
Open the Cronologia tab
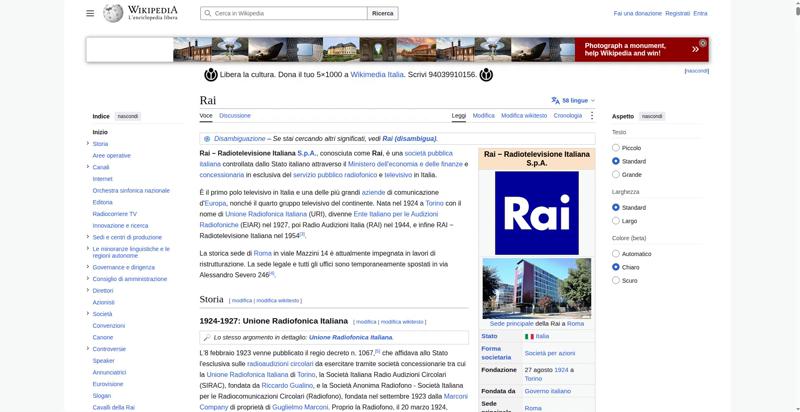pyautogui.click(x=568, y=116)
